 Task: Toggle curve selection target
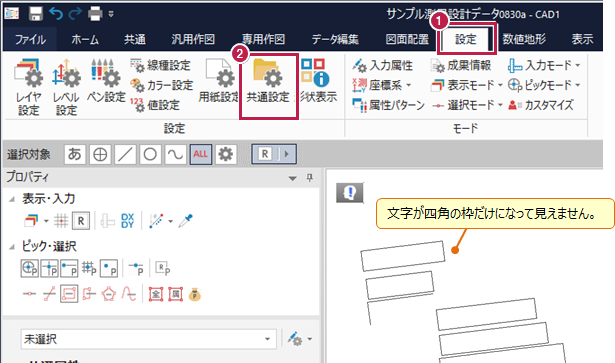coord(175,154)
